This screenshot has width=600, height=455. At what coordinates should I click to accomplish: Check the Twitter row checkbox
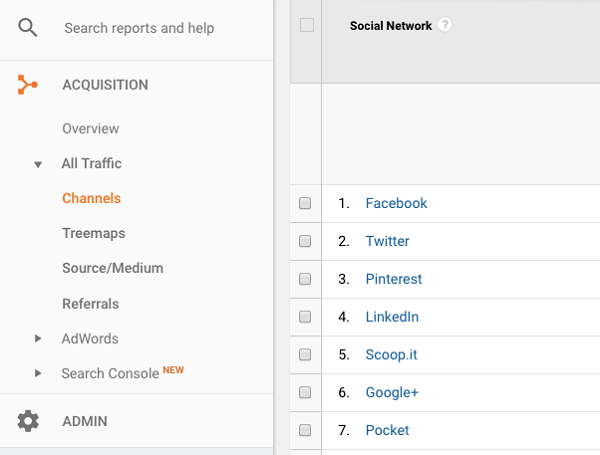(305, 241)
